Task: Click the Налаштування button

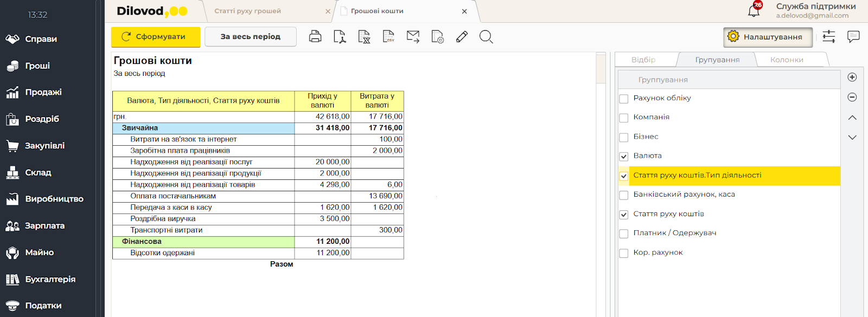Action: (x=768, y=37)
